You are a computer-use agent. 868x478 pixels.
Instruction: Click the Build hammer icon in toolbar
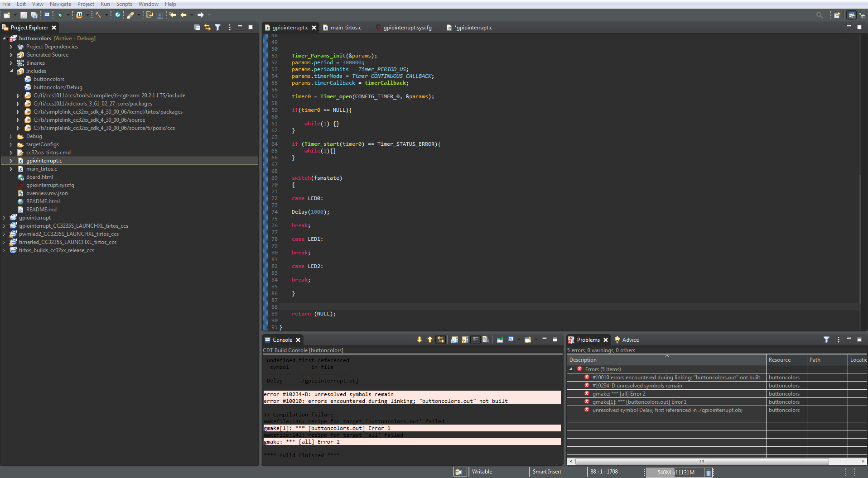coord(98,15)
